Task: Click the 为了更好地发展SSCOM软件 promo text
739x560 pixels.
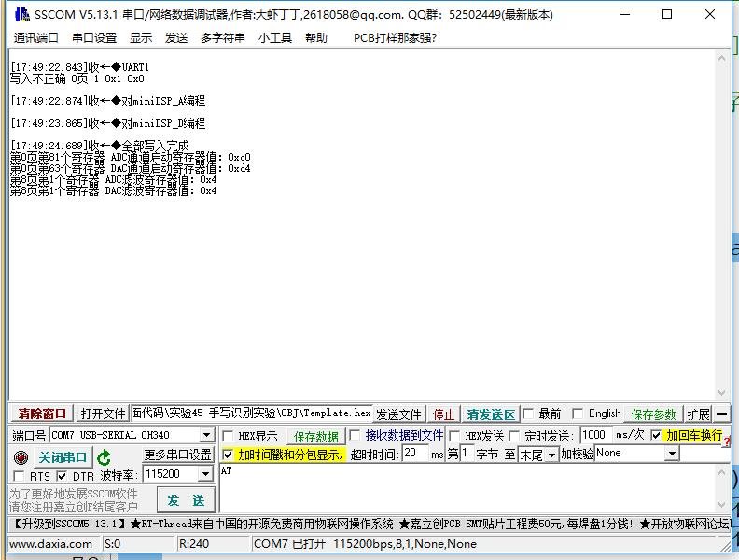Action: (74, 494)
